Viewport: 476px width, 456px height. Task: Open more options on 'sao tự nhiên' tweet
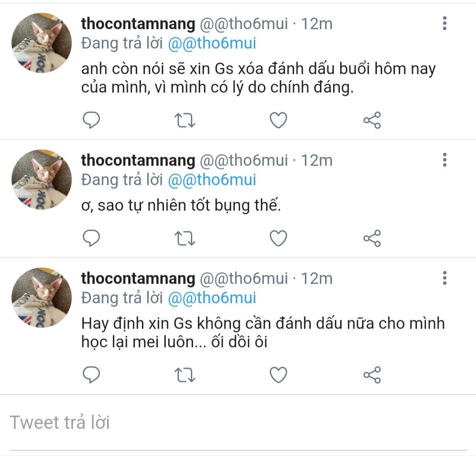pyautogui.click(x=444, y=159)
